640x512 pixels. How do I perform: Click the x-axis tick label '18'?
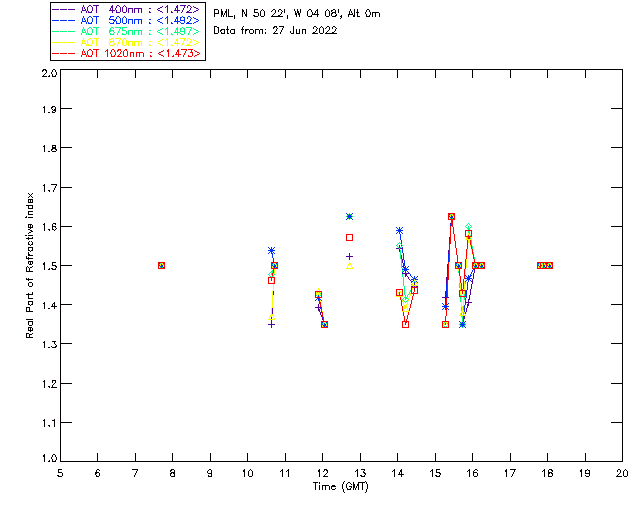[547, 474]
